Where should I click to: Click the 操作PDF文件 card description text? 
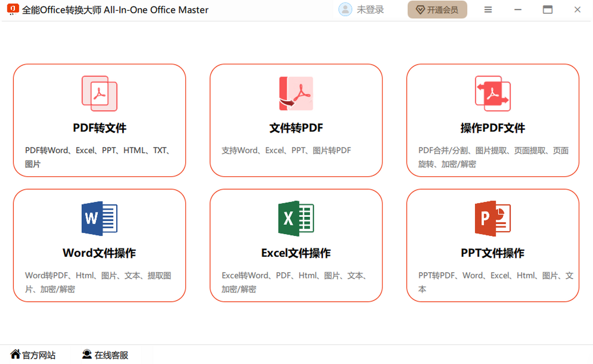coord(493,156)
